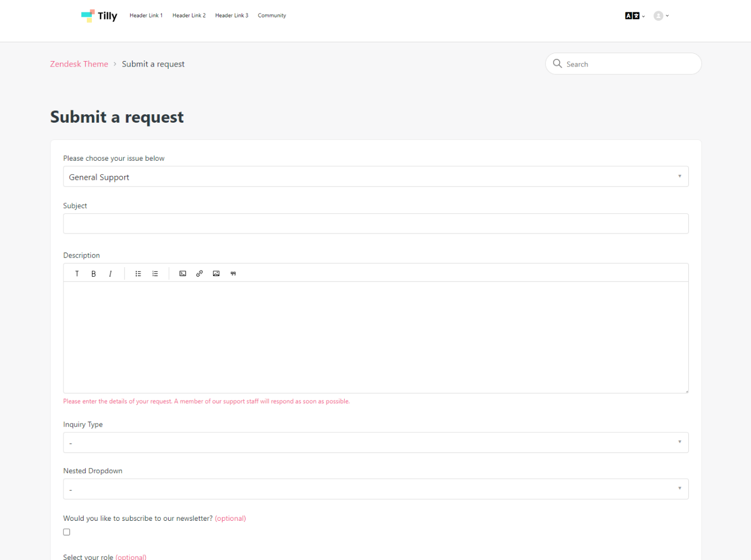The image size is (751, 560).
Task: Open the user profile avatar menu
Action: [x=661, y=16]
